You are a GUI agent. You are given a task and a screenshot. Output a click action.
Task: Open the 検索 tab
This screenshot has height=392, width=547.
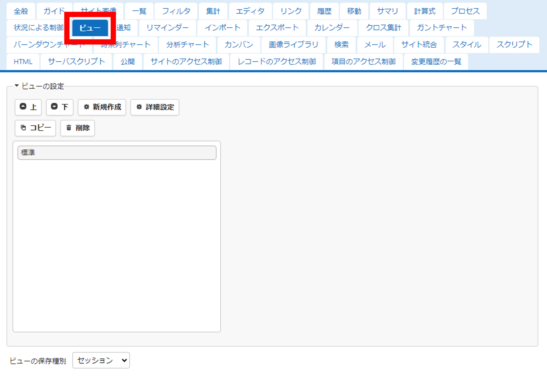tap(341, 45)
